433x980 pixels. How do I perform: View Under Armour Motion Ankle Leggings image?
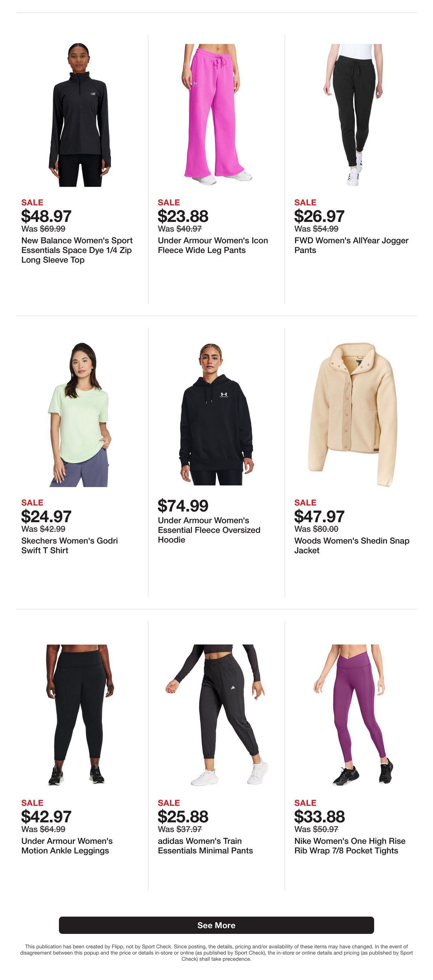pos(80,715)
